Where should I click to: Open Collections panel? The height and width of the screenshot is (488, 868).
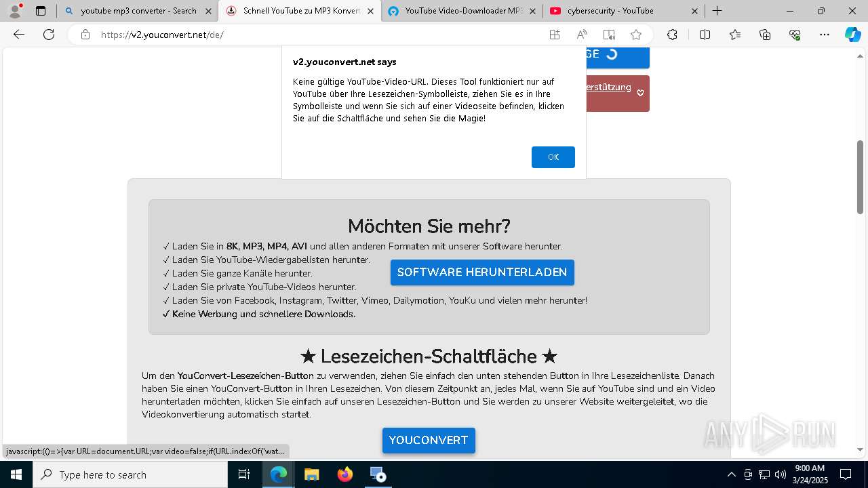tap(765, 35)
